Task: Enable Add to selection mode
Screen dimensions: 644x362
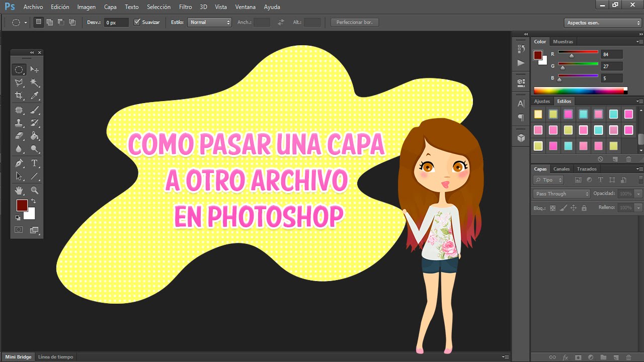Action: coord(49,22)
